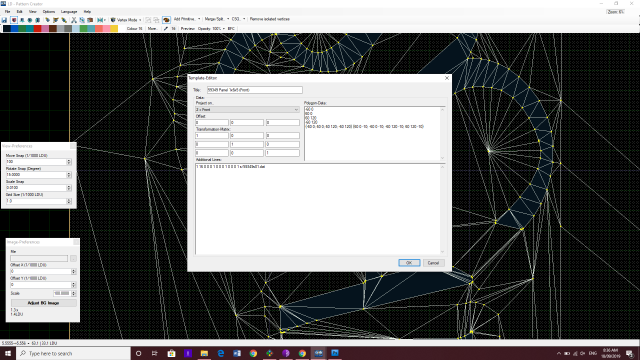
Task: Open the Project on dropdown in Template Editor
Action: 247,109
